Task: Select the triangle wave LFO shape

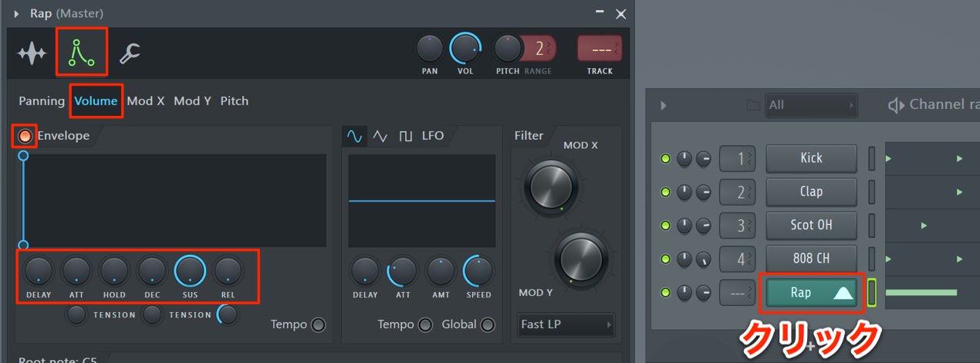Action: click(380, 136)
